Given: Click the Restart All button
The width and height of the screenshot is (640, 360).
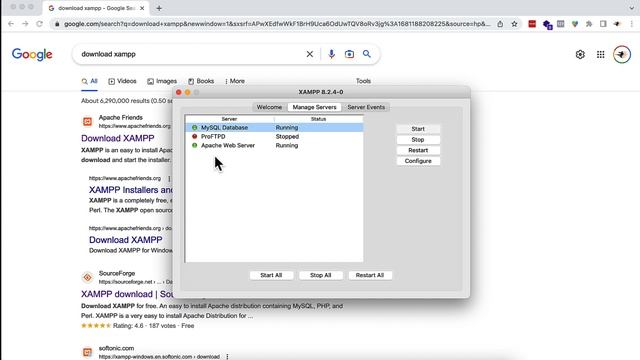Looking at the screenshot, I should click(x=370, y=275).
